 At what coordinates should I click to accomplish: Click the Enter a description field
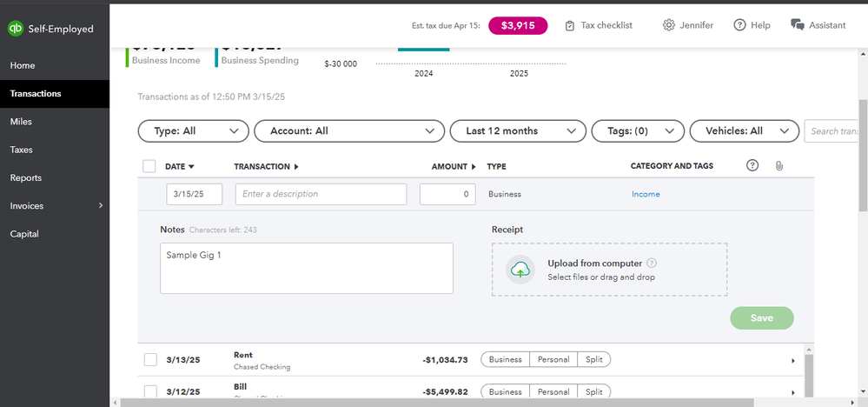321,194
